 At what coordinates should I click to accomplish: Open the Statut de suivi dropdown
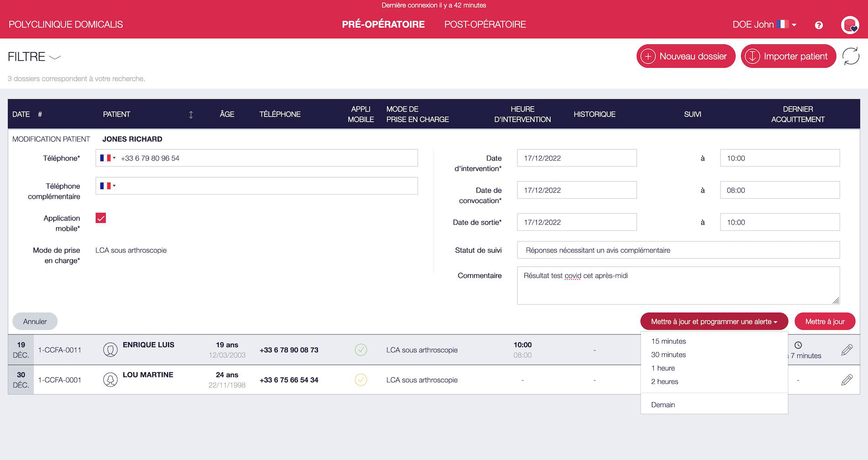coord(678,250)
